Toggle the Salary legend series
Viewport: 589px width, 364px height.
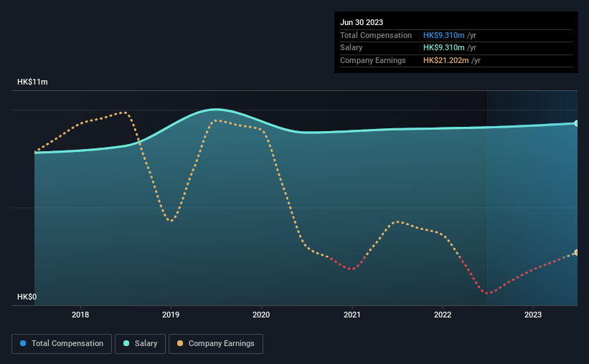[140, 344]
